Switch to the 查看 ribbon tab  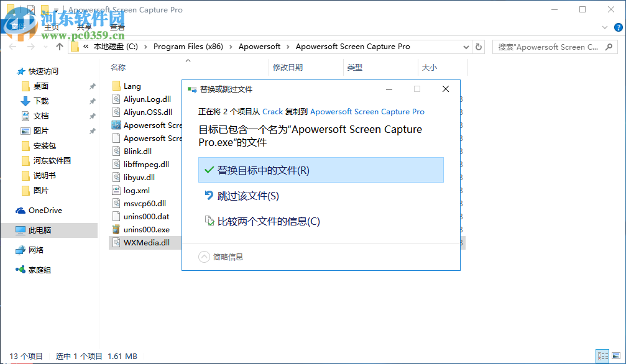(x=117, y=27)
